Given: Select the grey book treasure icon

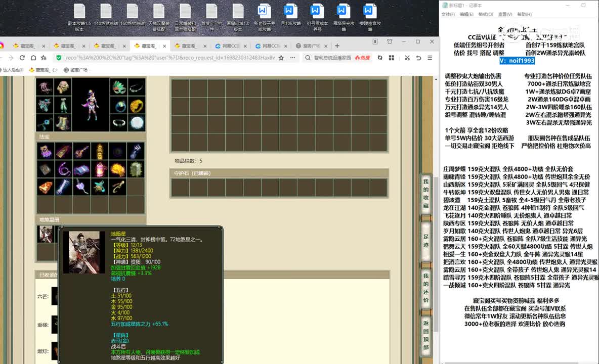Looking at the screenshot, I should point(46,169).
